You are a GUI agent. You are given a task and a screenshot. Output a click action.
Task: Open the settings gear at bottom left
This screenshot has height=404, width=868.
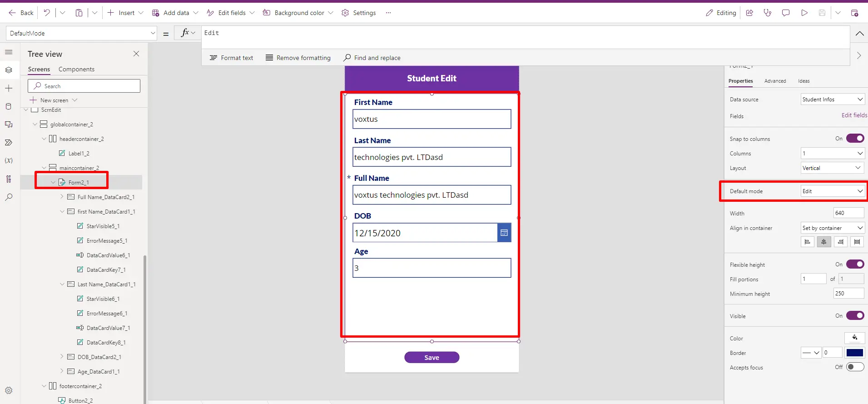(9, 390)
